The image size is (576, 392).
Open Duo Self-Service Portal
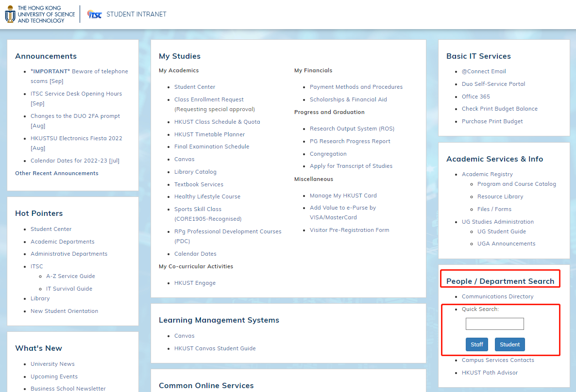493,83
